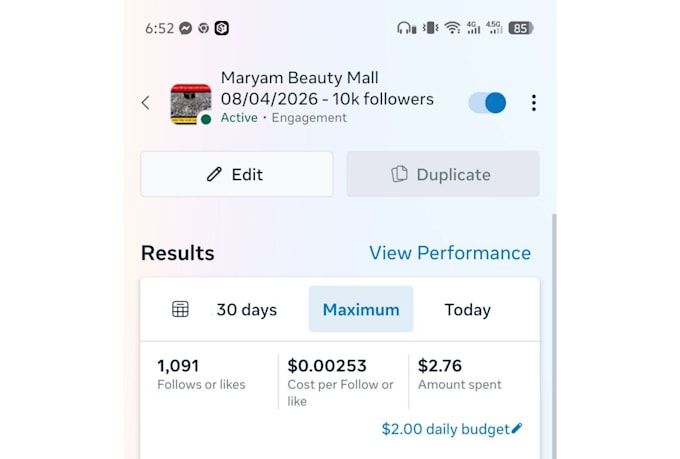680x459 pixels.
Task: Click the vertical scrollbar on the right edge
Action: [x=554, y=336]
